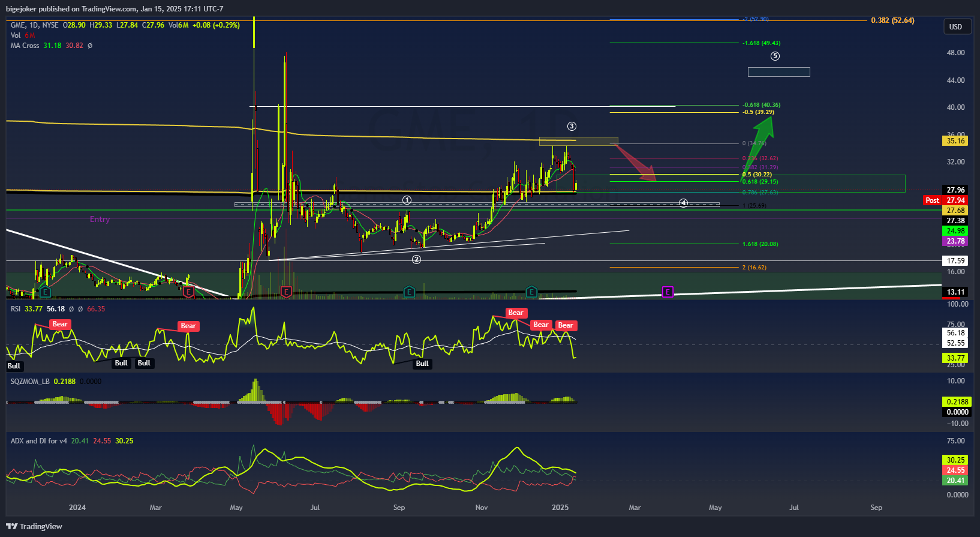The width and height of the screenshot is (980, 537).
Task: Click the 0.618 (29.15) Fibonacci level label
Action: tap(760, 182)
